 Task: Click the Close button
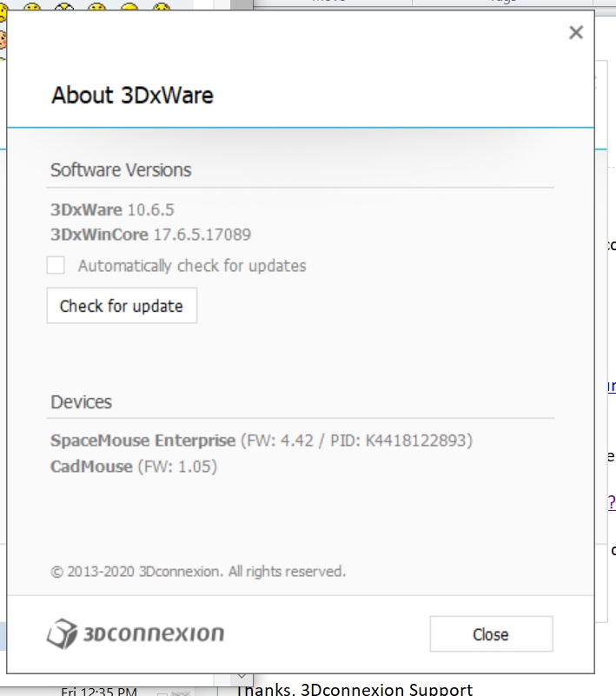(491, 633)
